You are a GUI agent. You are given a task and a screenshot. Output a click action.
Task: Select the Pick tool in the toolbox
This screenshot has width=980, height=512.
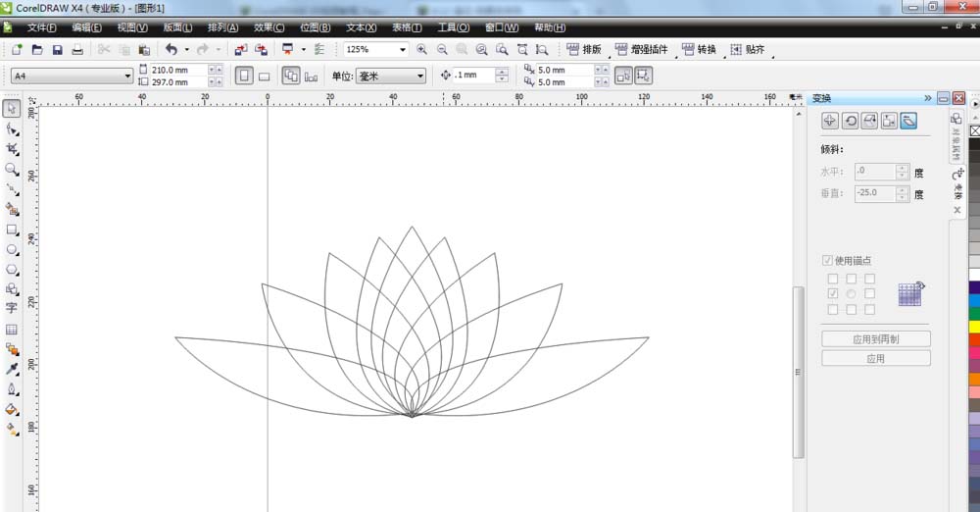click(11, 108)
